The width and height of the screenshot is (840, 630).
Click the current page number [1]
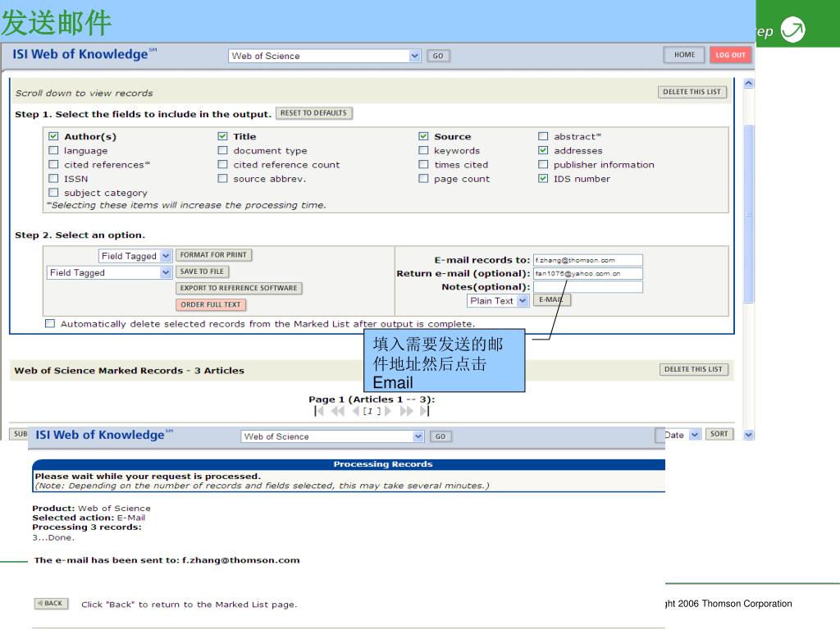(372, 411)
